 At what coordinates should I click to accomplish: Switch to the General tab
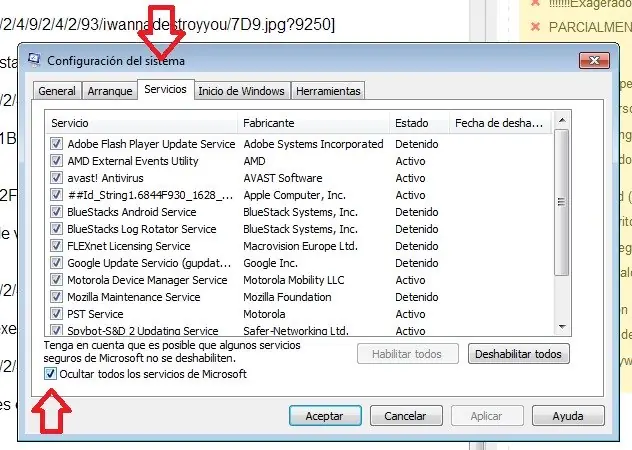(57, 91)
